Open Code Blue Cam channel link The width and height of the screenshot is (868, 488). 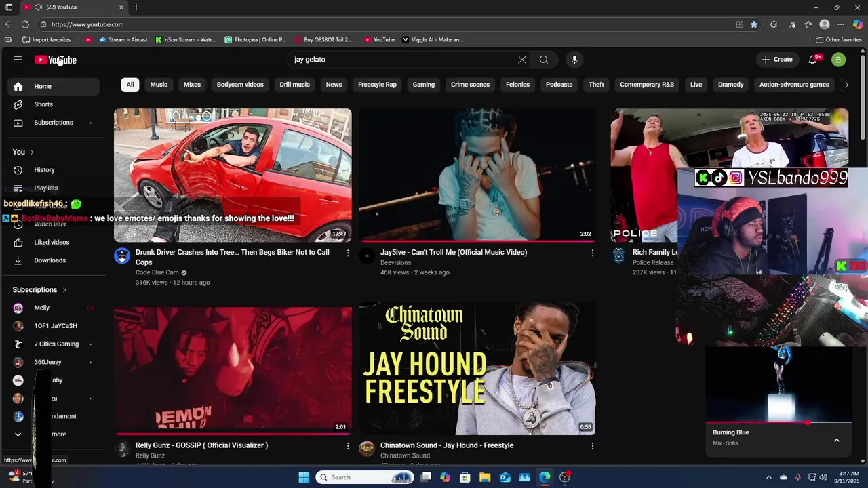click(x=157, y=272)
